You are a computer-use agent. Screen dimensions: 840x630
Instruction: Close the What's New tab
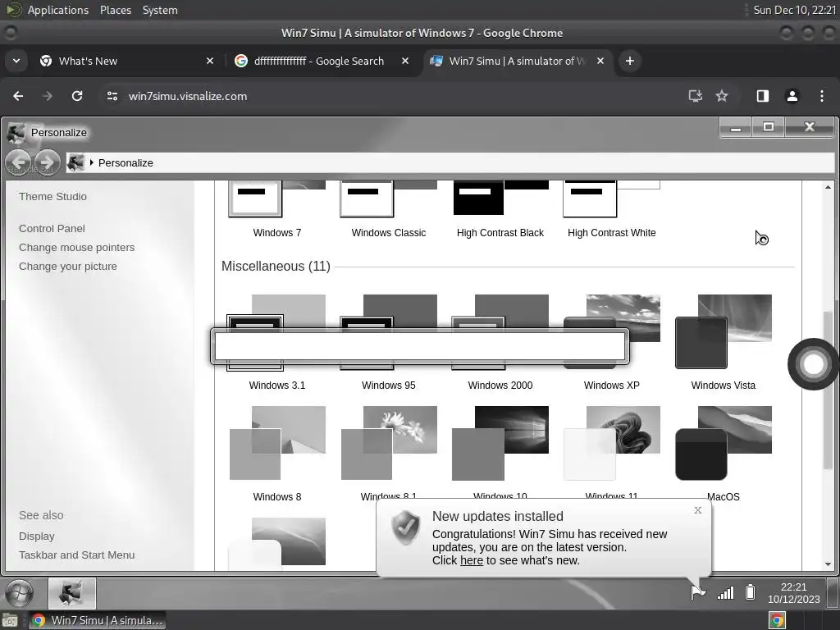[x=210, y=61]
